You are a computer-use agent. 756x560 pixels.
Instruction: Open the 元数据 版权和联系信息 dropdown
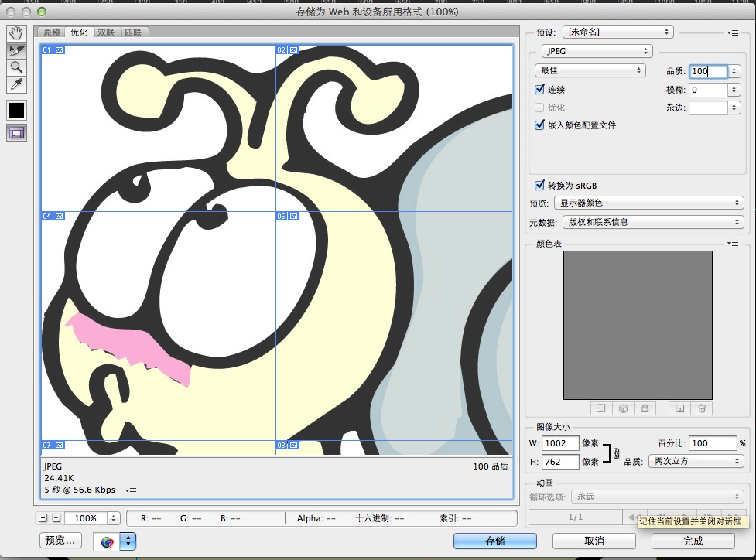point(653,222)
